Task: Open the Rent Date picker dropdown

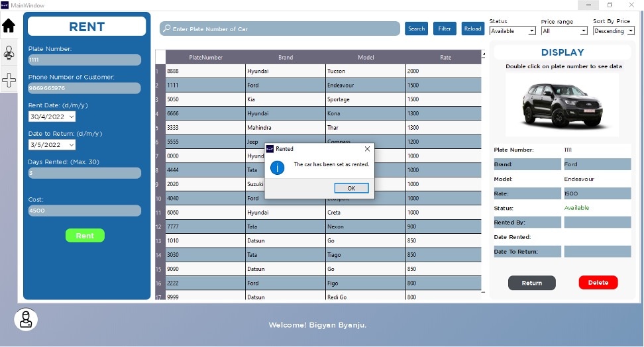Action: tap(71, 117)
